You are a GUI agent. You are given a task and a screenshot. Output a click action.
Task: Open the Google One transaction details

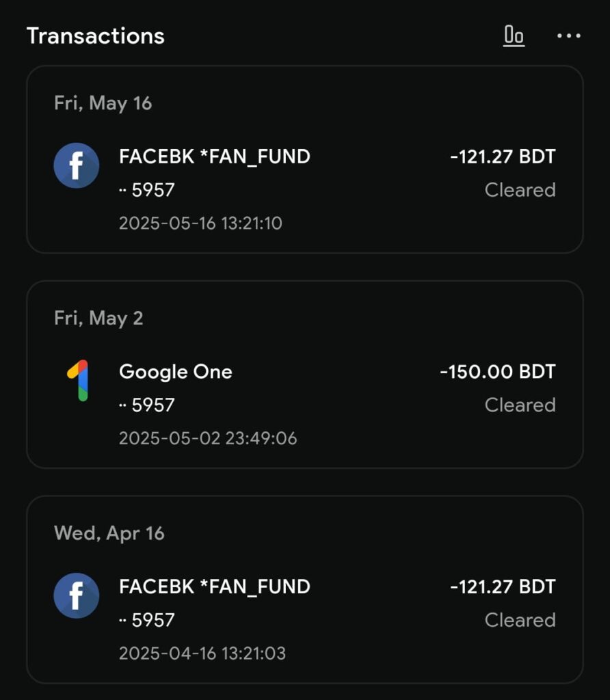pyautogui.click(x=305, y=405)
